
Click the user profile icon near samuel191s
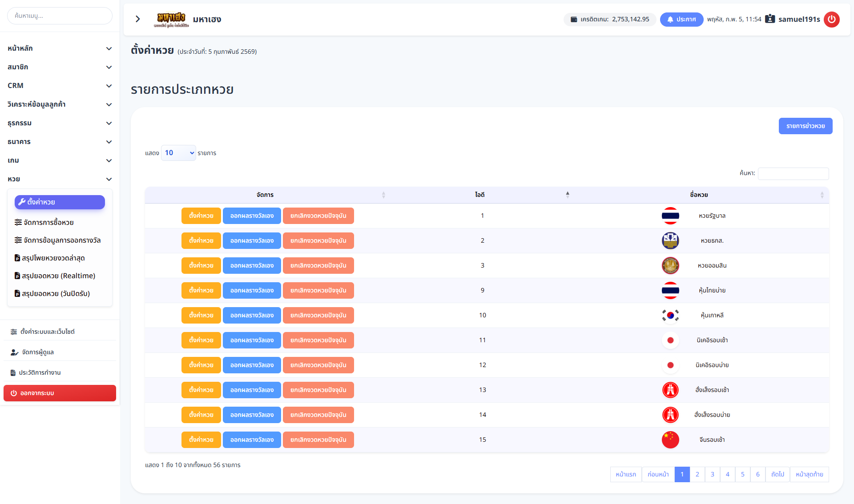(770, 19)
